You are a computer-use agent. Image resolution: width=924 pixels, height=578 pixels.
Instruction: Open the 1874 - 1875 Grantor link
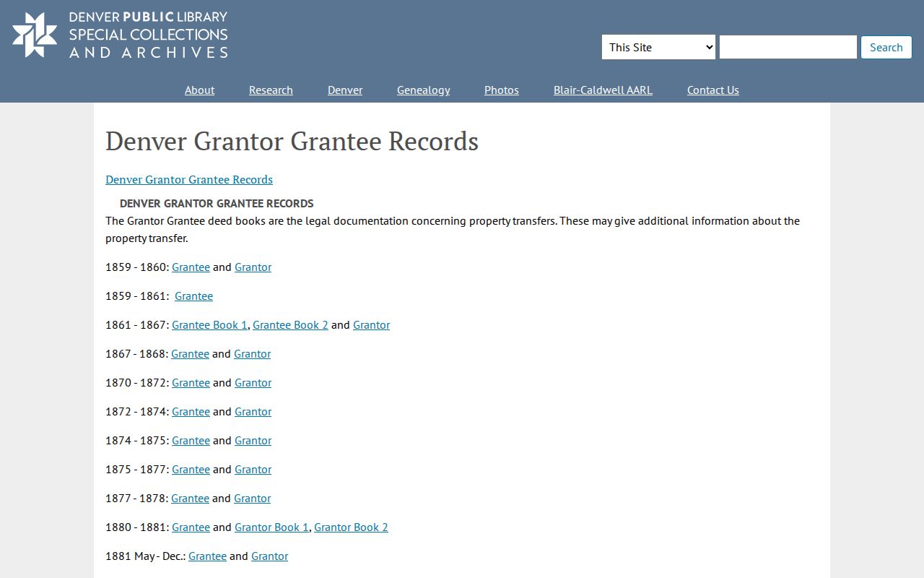[x=253, y=440]
